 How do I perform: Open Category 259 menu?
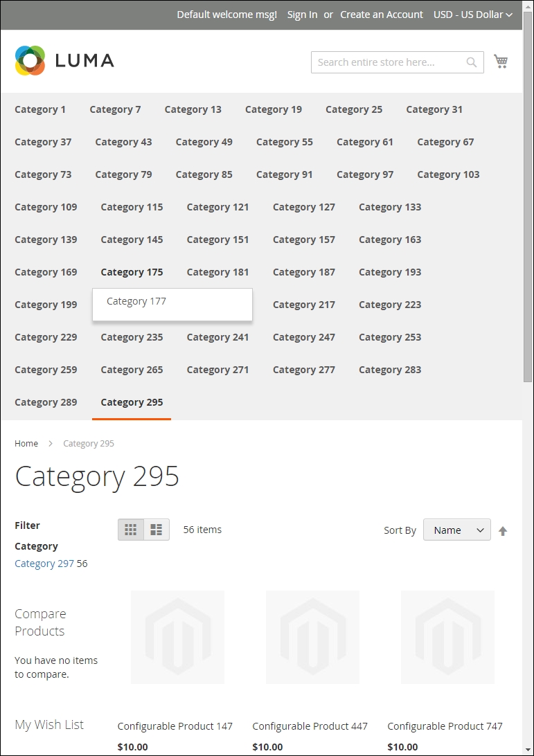point(46,370)
